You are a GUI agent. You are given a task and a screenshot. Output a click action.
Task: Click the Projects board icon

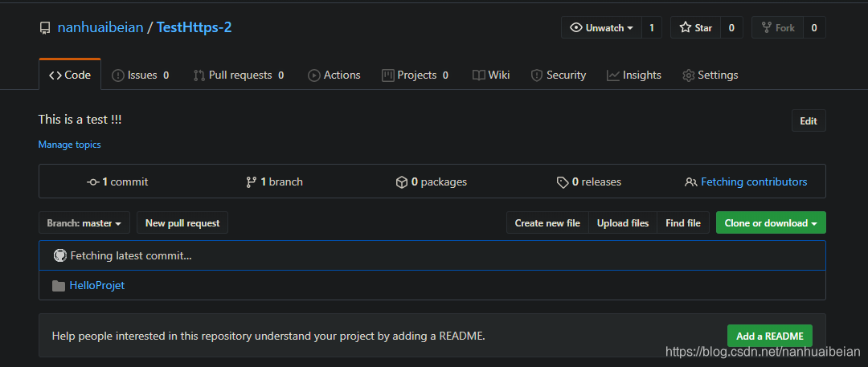tap(387, 75)
